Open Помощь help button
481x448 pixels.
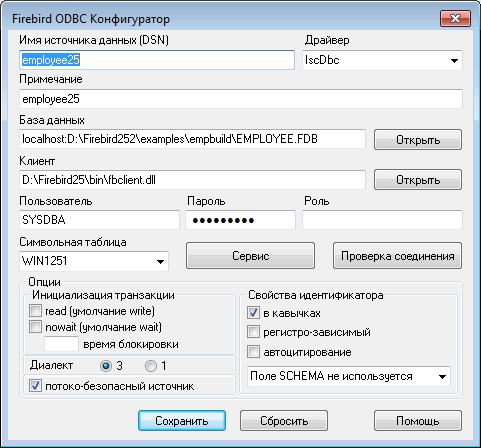point(418,421)
